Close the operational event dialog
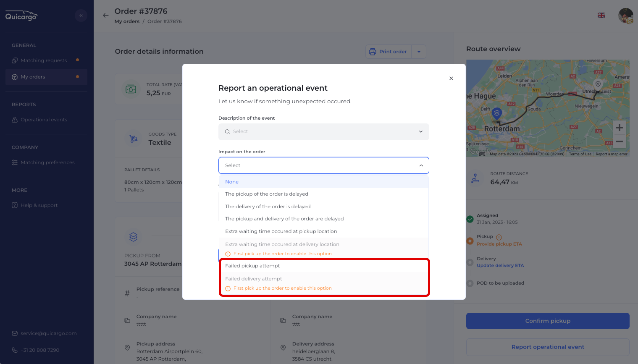 451,79
